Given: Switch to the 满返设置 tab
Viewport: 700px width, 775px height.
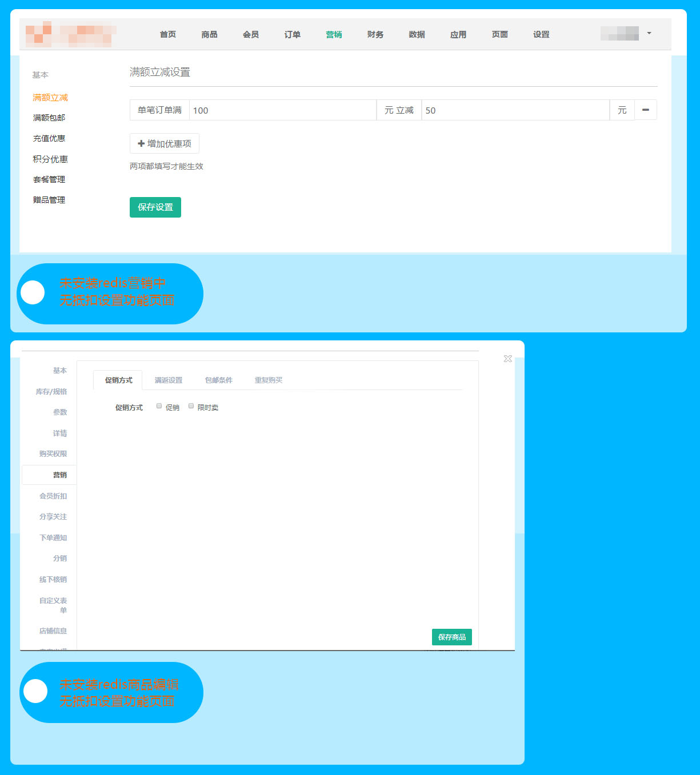Looking at the screenshot, I should [169, 380].
